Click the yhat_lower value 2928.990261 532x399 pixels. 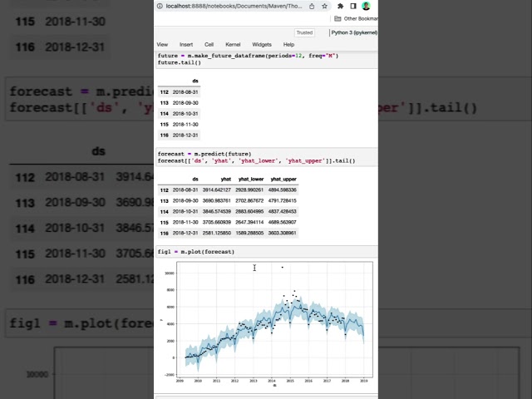(249, 190)
